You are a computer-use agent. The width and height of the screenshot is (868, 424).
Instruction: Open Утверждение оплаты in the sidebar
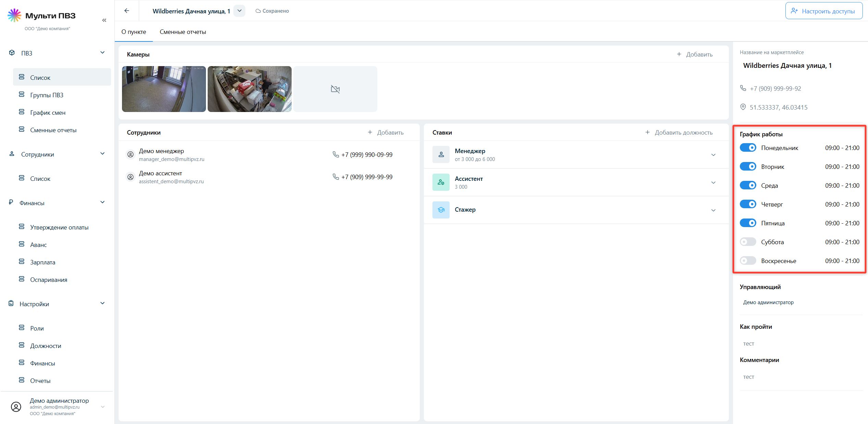[62, 227]
